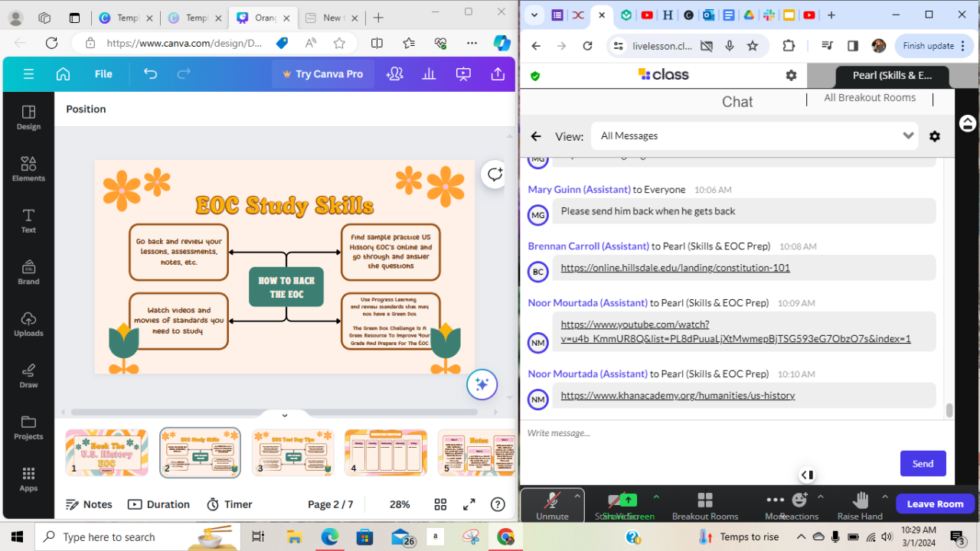
Task: Select the Text tool in Canva sidebar
Action: click(28, 220)
